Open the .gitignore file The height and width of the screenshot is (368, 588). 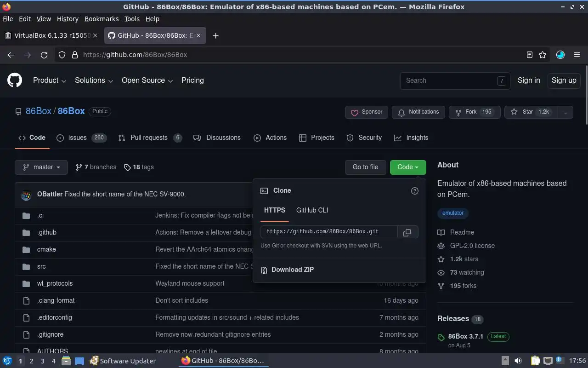(x=50, y=334)
